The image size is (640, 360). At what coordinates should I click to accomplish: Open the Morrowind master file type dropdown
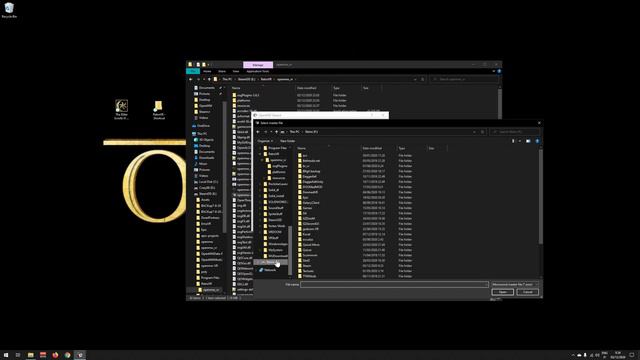514,284
